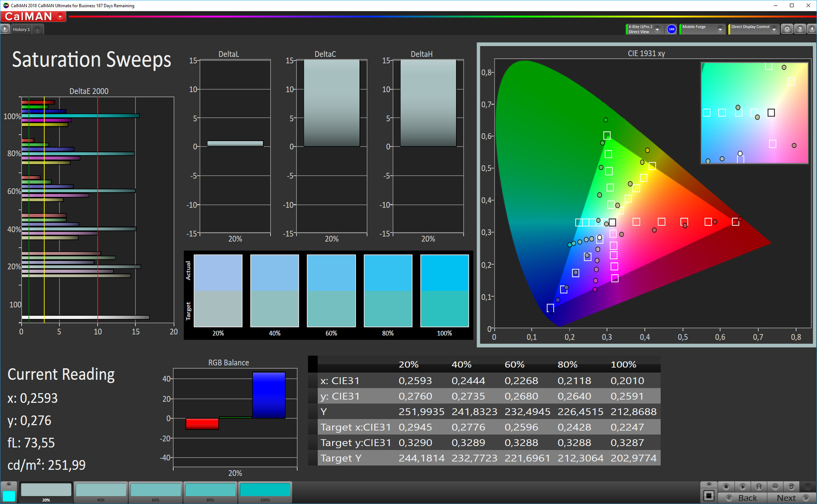Expand Direct Display Control dropdown
This screenshot has width=817, height=504.
click(x=774, y=29)
